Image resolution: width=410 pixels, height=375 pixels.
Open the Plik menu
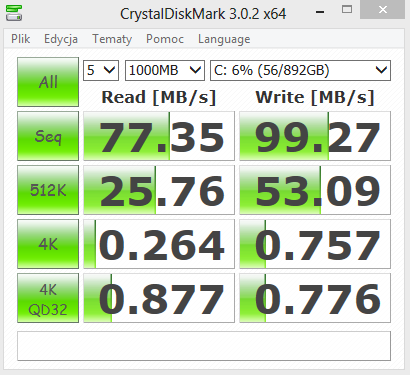[21, 39]
